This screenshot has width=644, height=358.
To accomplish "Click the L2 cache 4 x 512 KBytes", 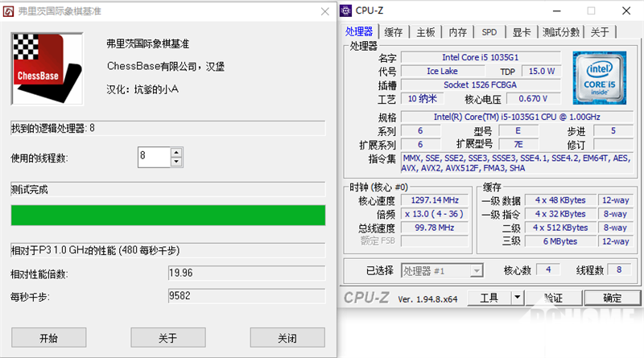I will pyautogui.click(x=560, y=228).
